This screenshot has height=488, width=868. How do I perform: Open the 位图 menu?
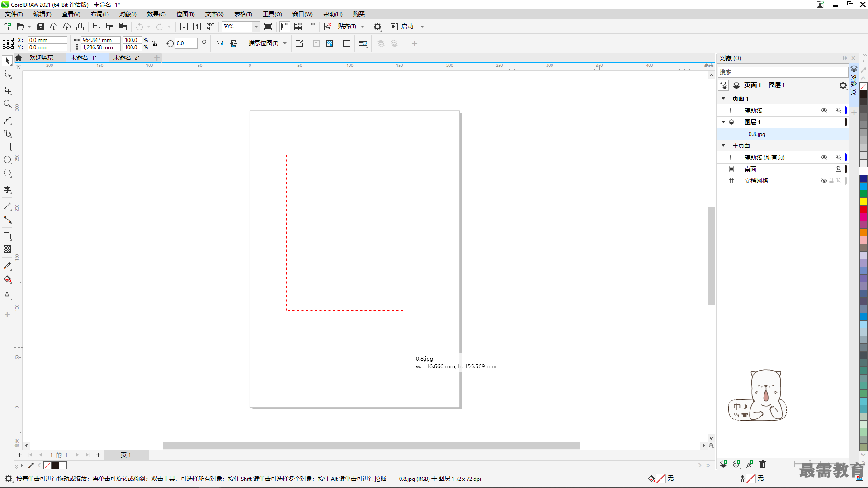[185, 14]
